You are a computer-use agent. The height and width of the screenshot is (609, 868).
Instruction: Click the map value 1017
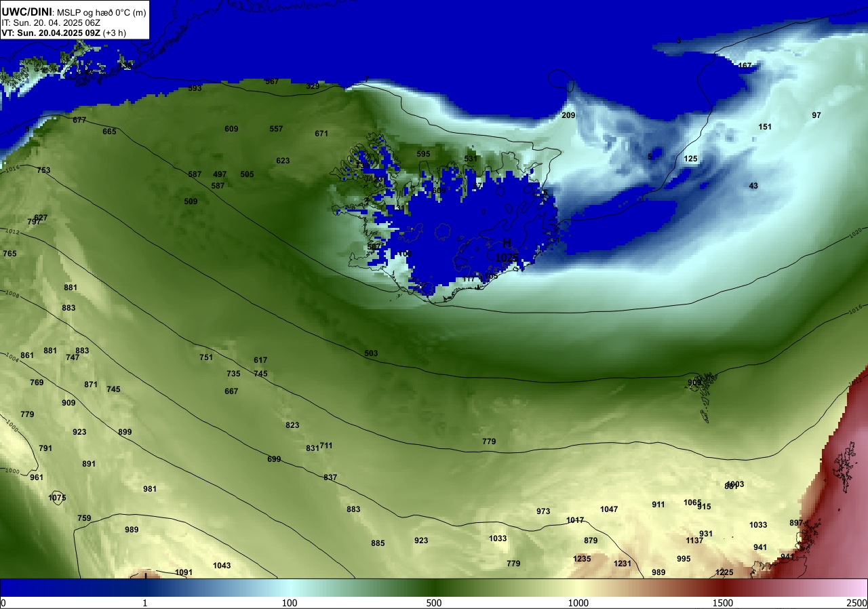coord(575,520)
